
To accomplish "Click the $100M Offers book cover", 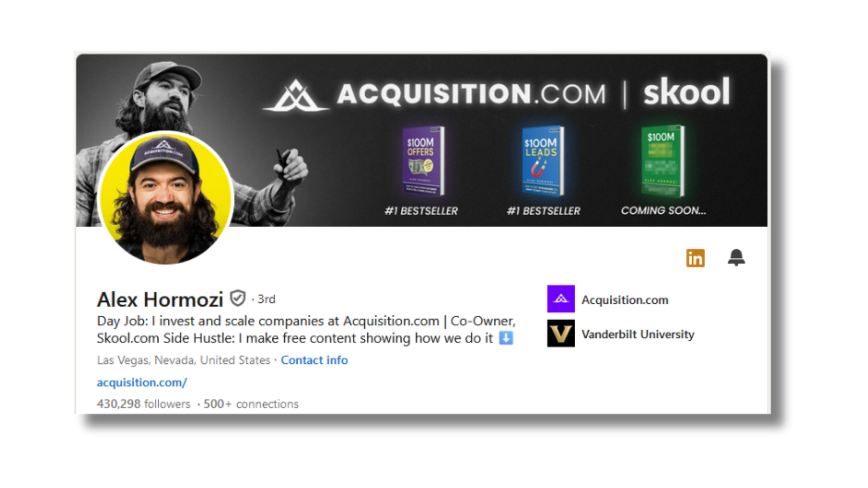I will point(424,161).
